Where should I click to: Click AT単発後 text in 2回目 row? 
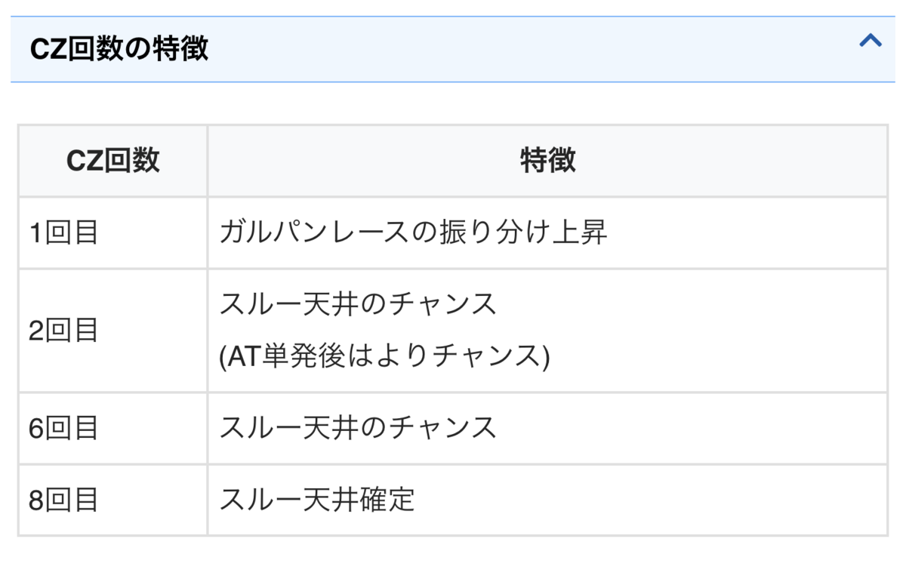[280, 356]
